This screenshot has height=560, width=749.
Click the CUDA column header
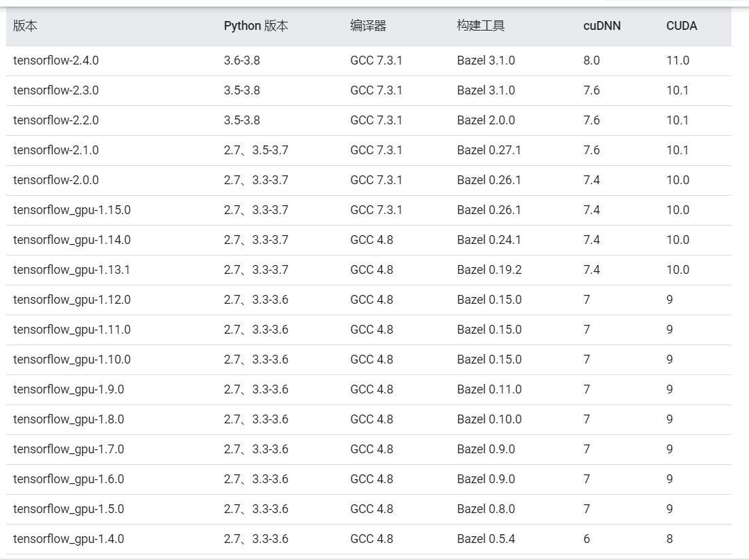pos(682,26)
